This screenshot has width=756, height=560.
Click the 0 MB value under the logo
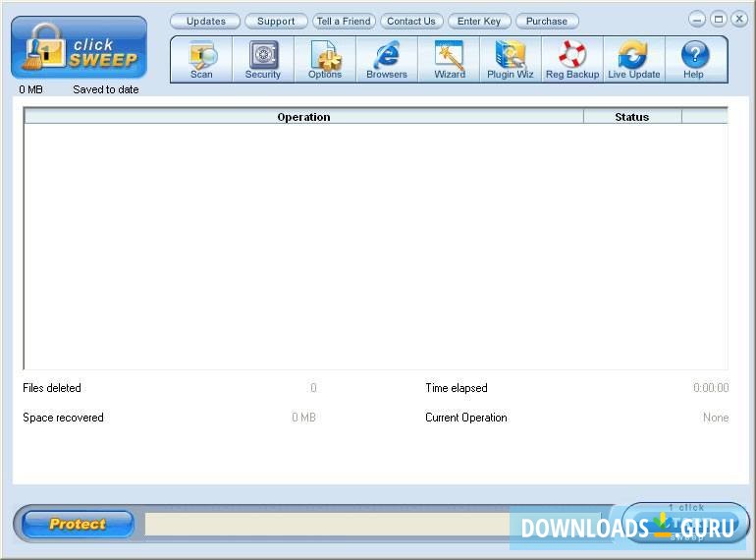point(30,89)
